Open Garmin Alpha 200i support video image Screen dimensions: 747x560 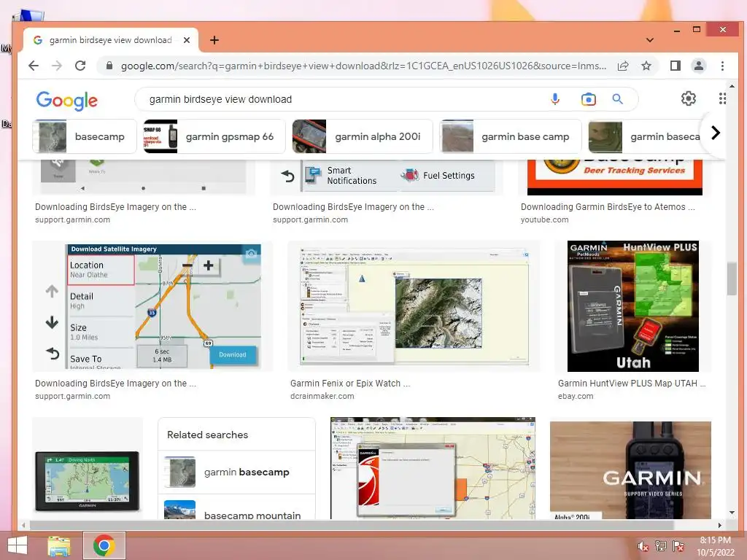(x=630, y=470)
